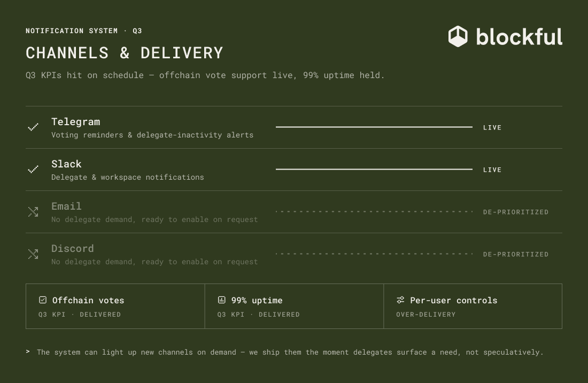Click 'Q3 KPI · DELIVERED' under Offchain votes
This screenshot has height=383, width=588.
[x=80, y=315]
